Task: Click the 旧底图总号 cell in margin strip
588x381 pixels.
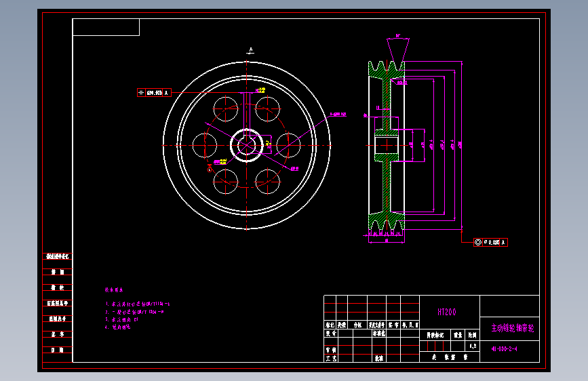Action: (58, 303)
